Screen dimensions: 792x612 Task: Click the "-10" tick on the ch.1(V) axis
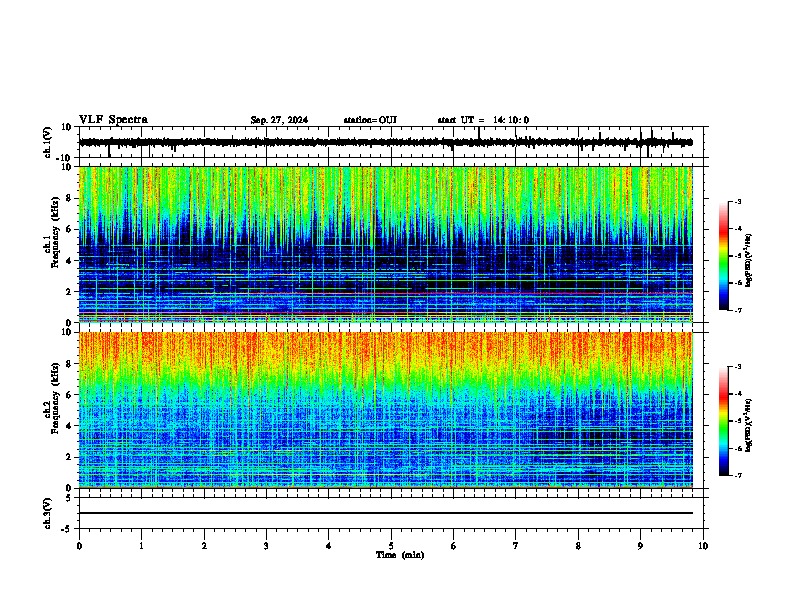65,158
